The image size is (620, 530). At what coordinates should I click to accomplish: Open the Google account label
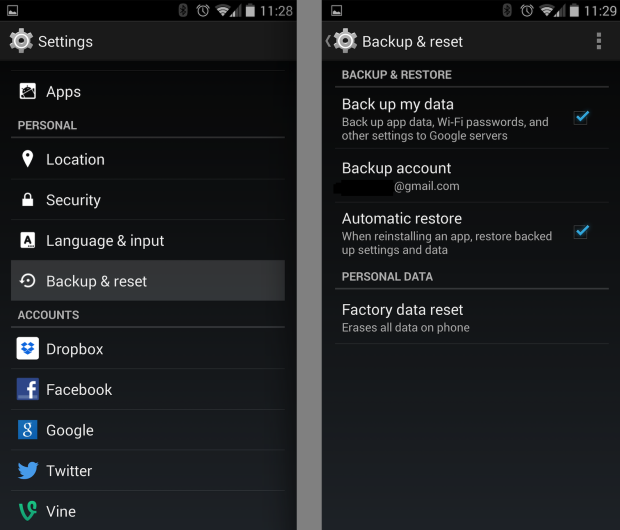(70, 430)
